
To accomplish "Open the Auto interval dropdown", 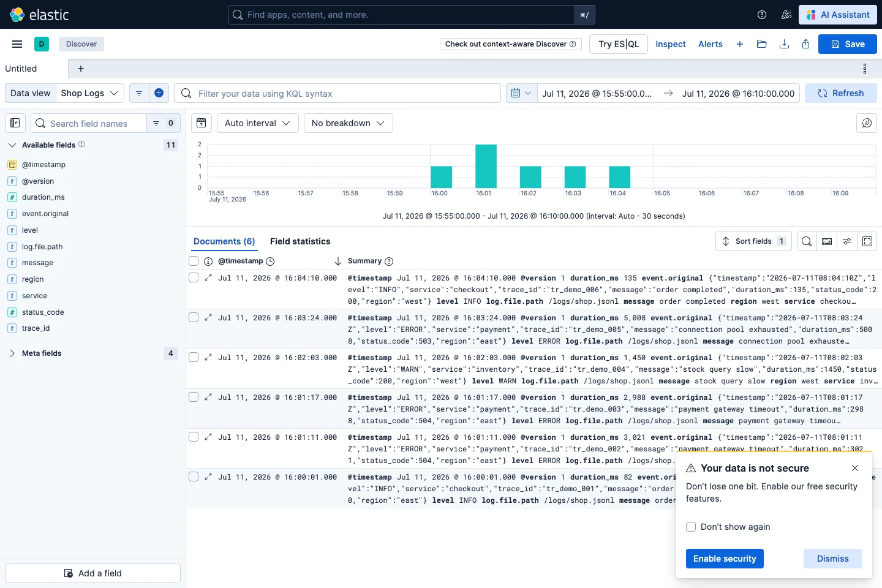I will (257, 123).
